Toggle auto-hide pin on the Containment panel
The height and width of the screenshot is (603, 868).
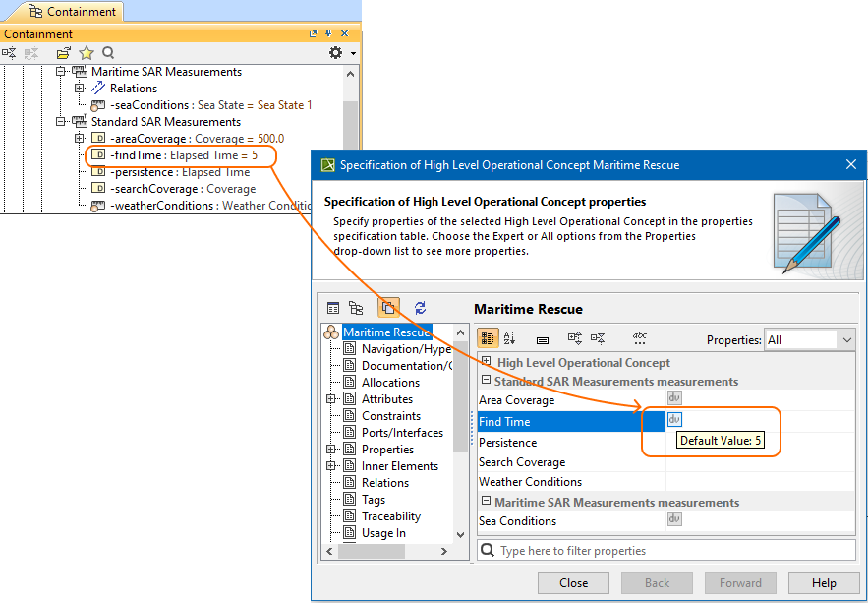pos(329,33)
